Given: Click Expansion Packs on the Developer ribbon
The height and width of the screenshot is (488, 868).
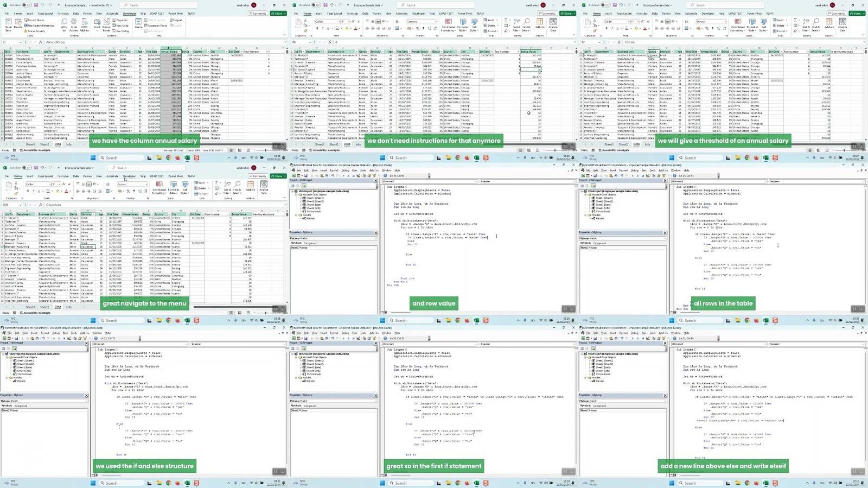Looking at the screenshot, I should coord(156,26).
